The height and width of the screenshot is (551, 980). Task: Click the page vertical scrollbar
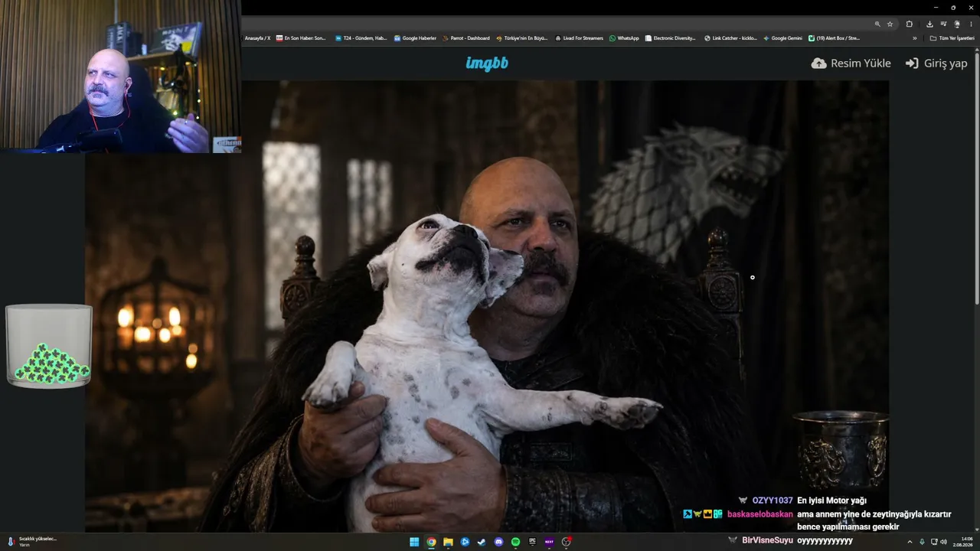coord(977,180)
